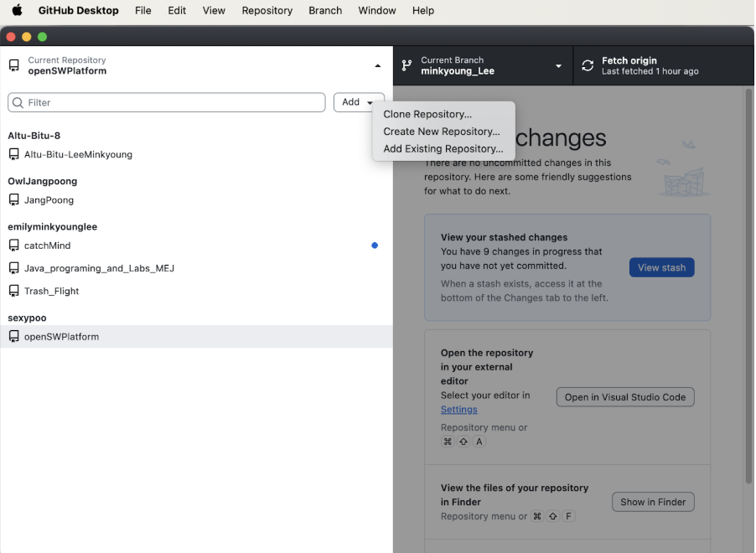The width and height of the screenshot is (756, 553).
Task: Select the Java_programing_and_Labs_MEJ repository
Action: [196, 268]
